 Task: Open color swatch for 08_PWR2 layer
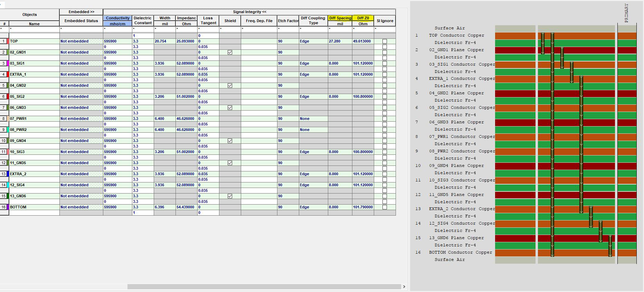tap(8, 130)
